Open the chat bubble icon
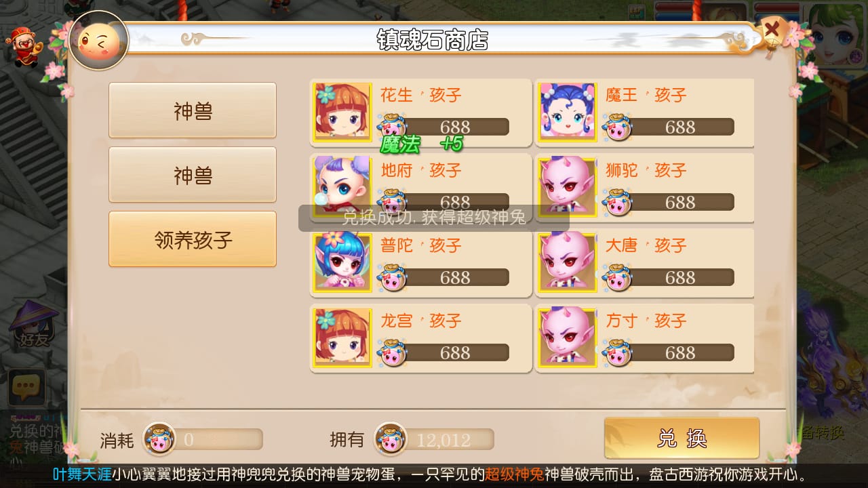The height and width of the screenshot is (488, 868). point(26,388)
